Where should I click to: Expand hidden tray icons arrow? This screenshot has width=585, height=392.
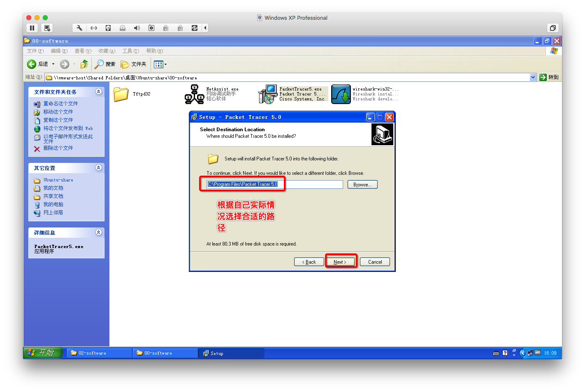[522, 353]
